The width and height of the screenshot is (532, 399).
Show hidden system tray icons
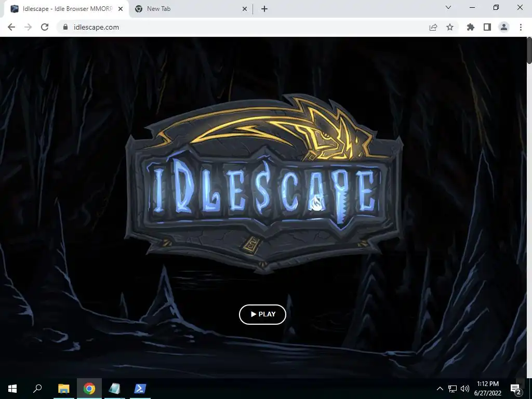440,389
